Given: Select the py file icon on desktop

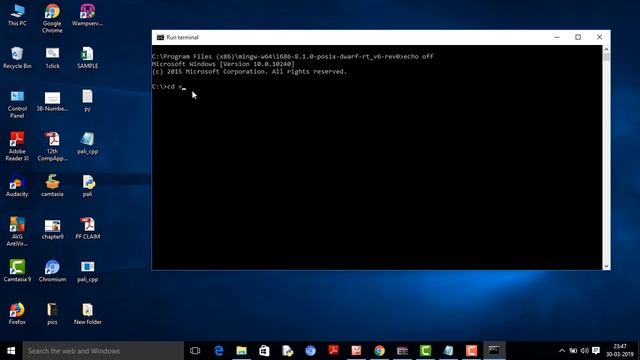Looking at the screenshot, I should click(x=87, y=100).
